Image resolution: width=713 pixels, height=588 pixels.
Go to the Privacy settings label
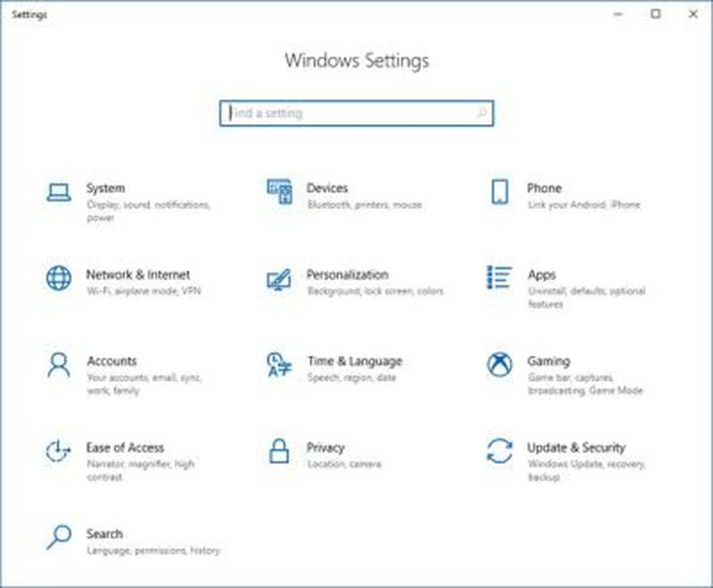pyautogui.click(x=325, y=448)
